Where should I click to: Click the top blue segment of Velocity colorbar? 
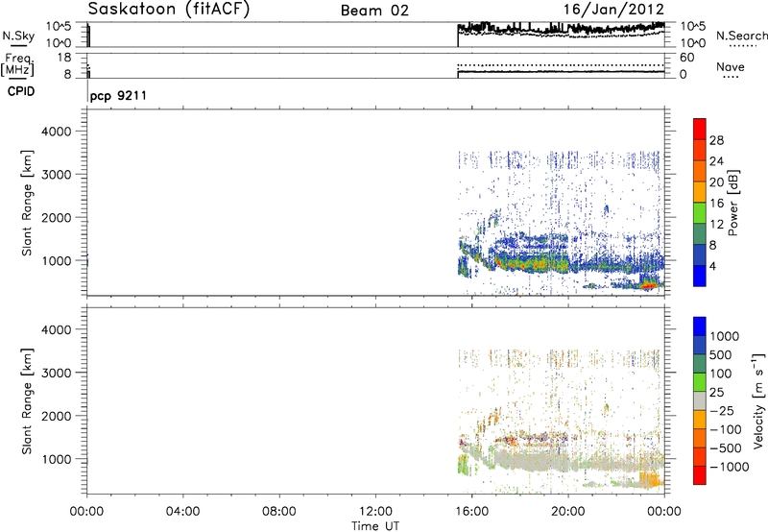pyautogui.click(x=700, y=326)
